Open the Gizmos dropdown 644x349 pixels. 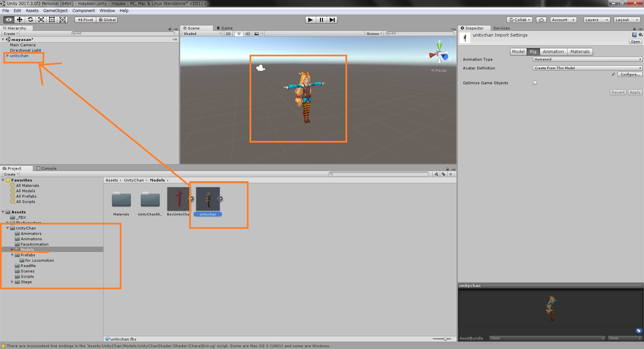[374, 34]
